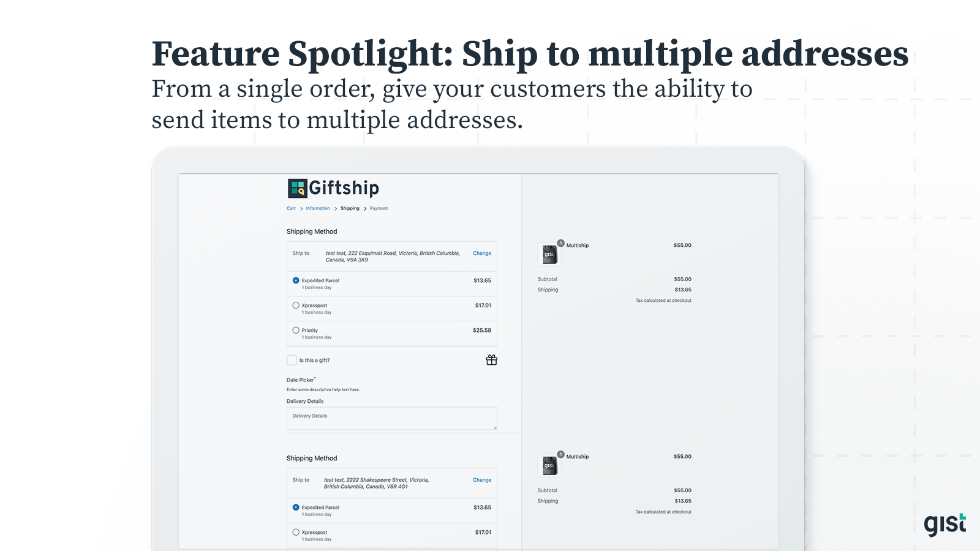Click the gift box icon
980x551 pixels.
click(491, 360)
